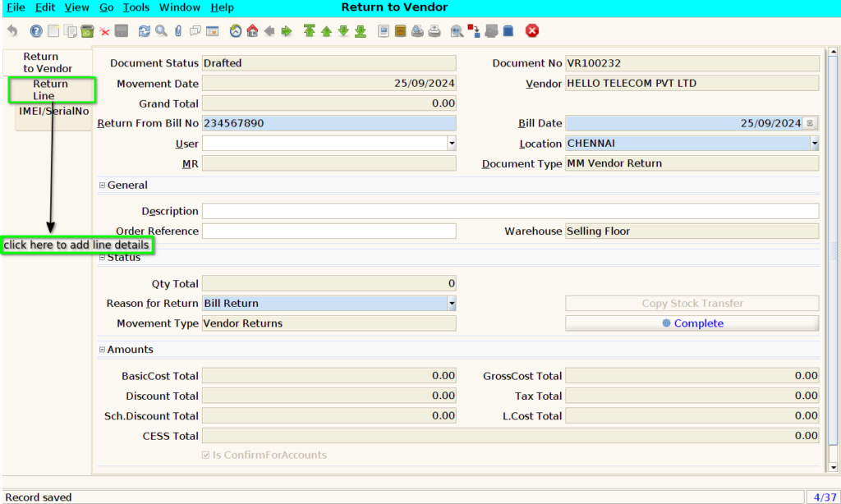Open the Active Workflows icon
This screenshot has width=841, height=504.
tap(474, 31)
